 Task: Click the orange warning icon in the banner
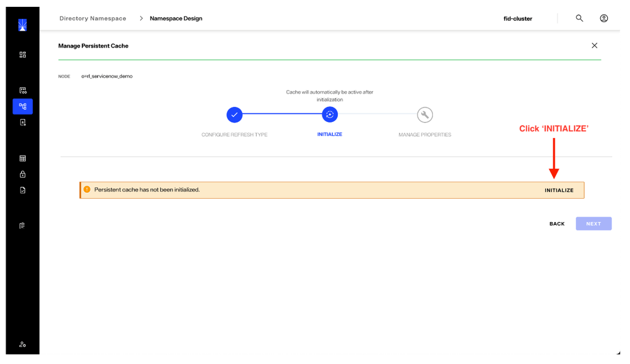(87, 189)
